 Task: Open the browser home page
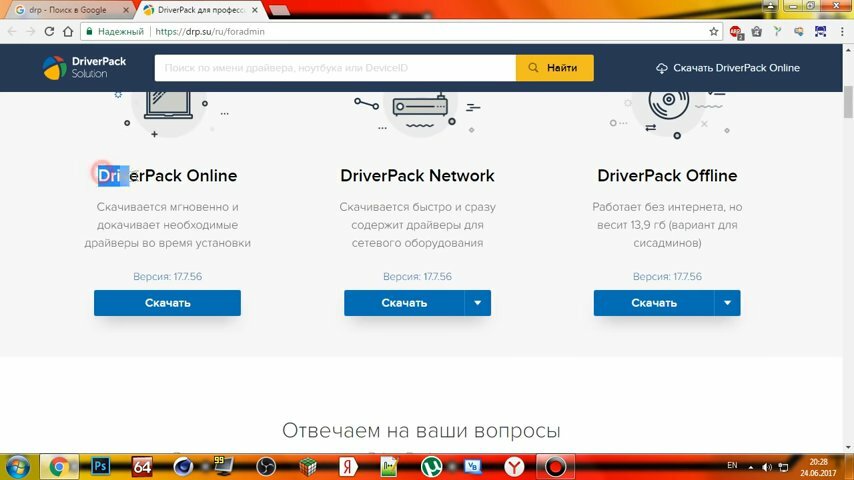click(68, 32)
